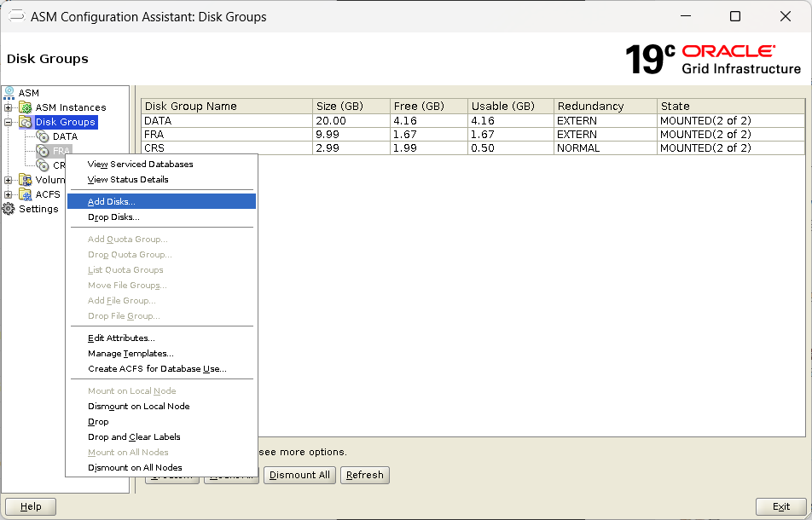Click the ACFS folder icon
This screenshot has width=812, height=520.
click(26, 194)
